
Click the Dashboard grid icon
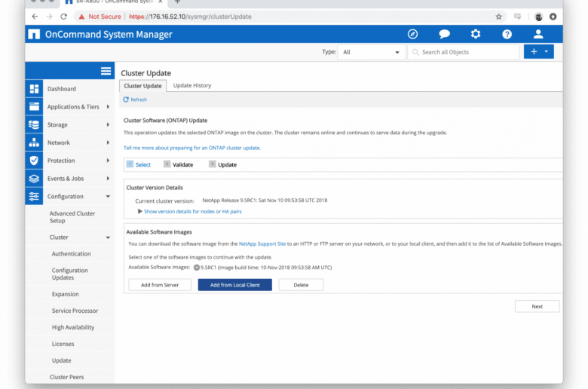pyautogui.click(x=34, y=89)
